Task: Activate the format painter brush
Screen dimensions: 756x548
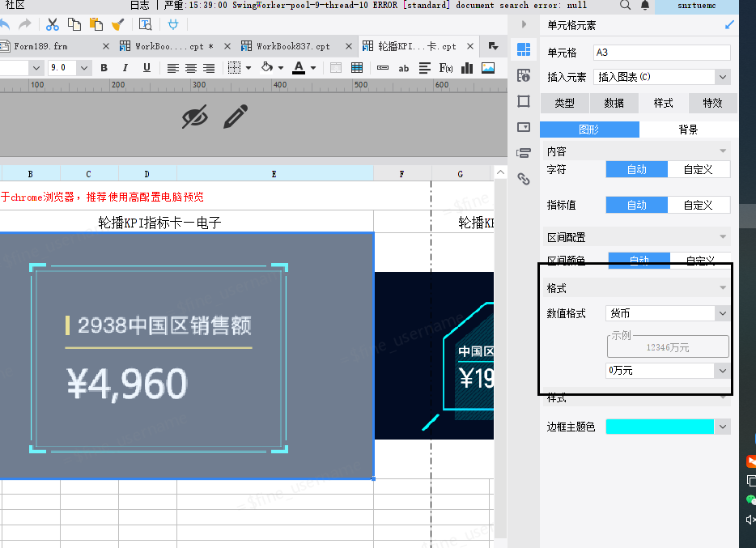Action: click(x=118, y=24)
